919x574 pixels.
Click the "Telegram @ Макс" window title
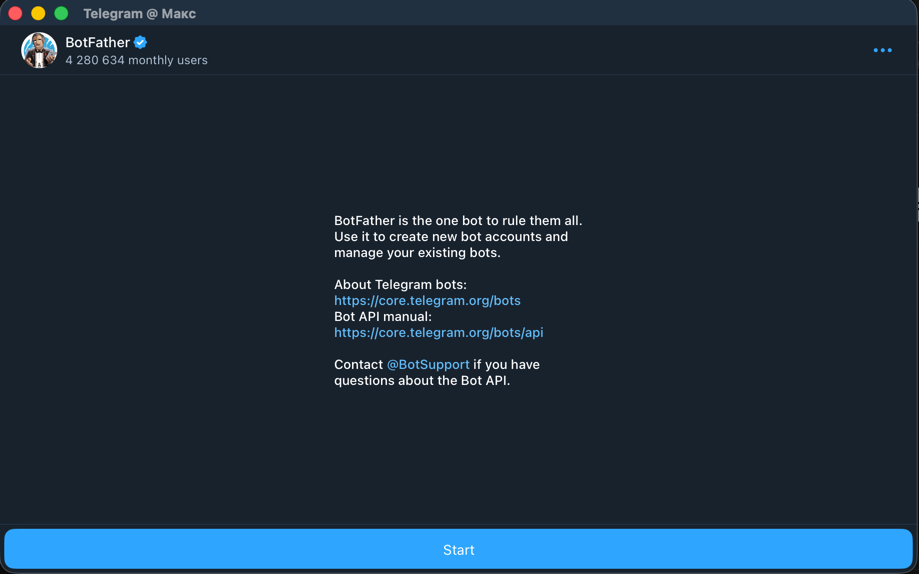click(x=139, y=13)
